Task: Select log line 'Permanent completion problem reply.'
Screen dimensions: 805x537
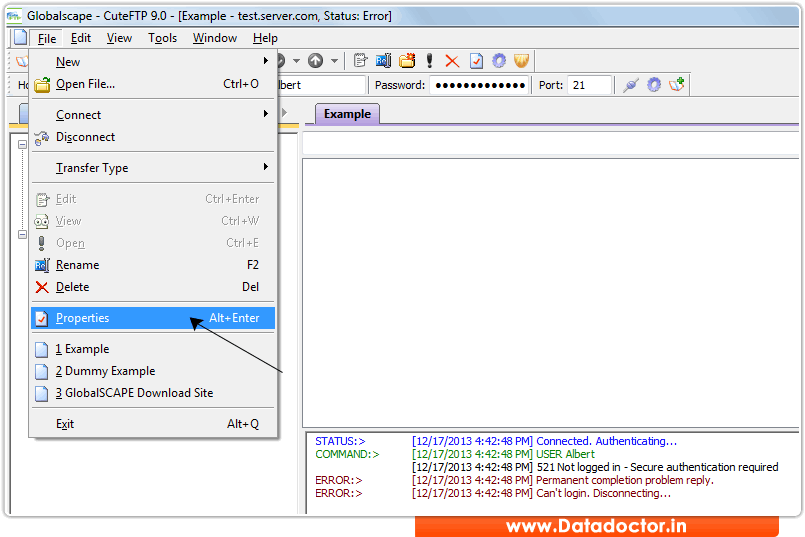Action: 625,480
